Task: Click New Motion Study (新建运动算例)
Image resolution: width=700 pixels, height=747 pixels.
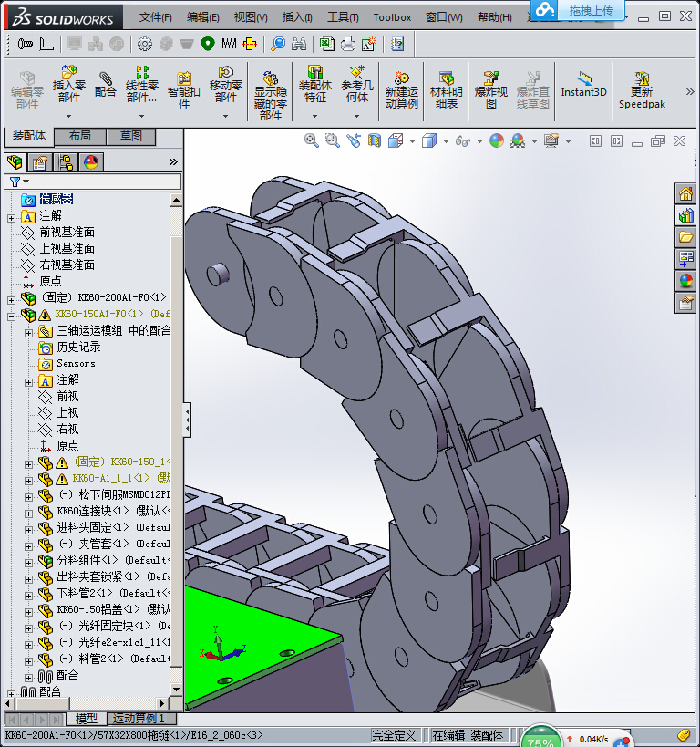Action: point(401,90)
